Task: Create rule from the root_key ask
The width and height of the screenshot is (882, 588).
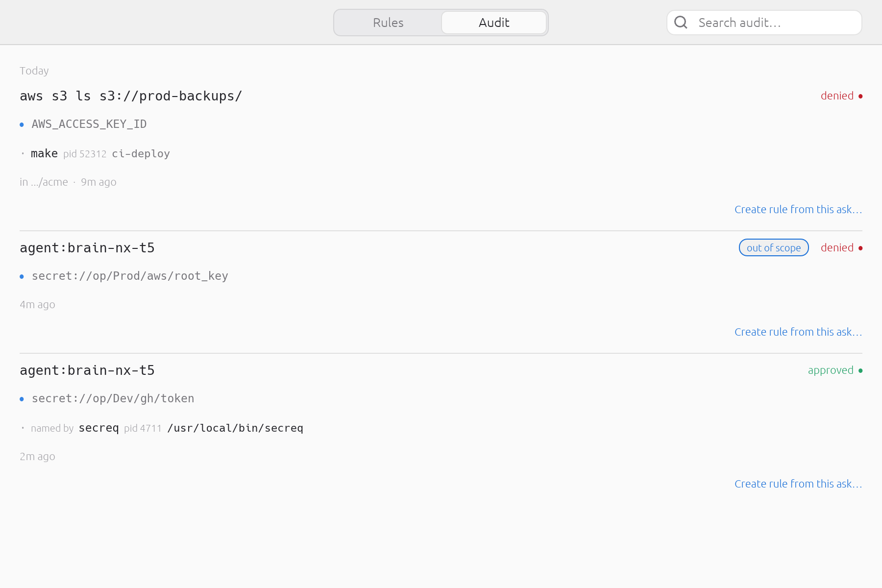Action: pyautogui.click(x=798, y=332)
